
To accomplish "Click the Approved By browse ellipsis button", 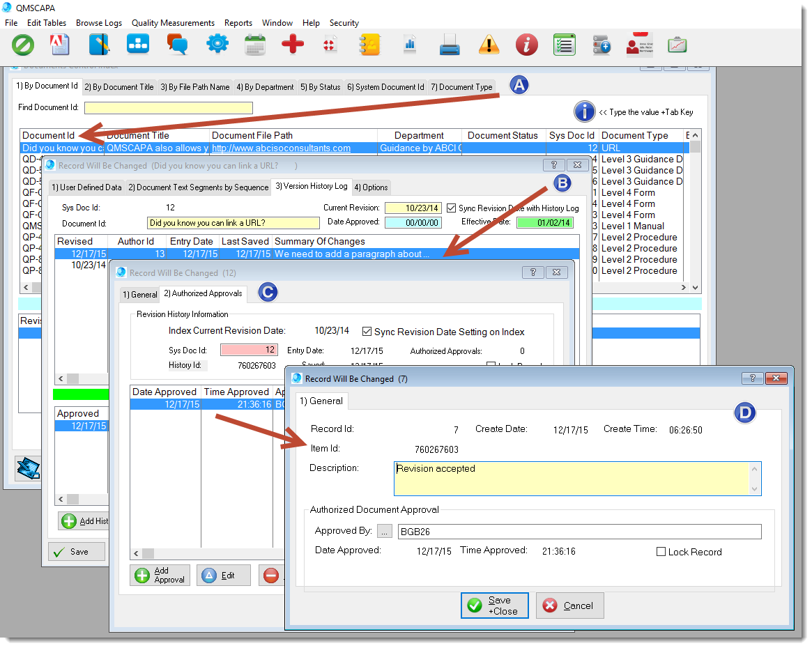I will click(385, 532).
